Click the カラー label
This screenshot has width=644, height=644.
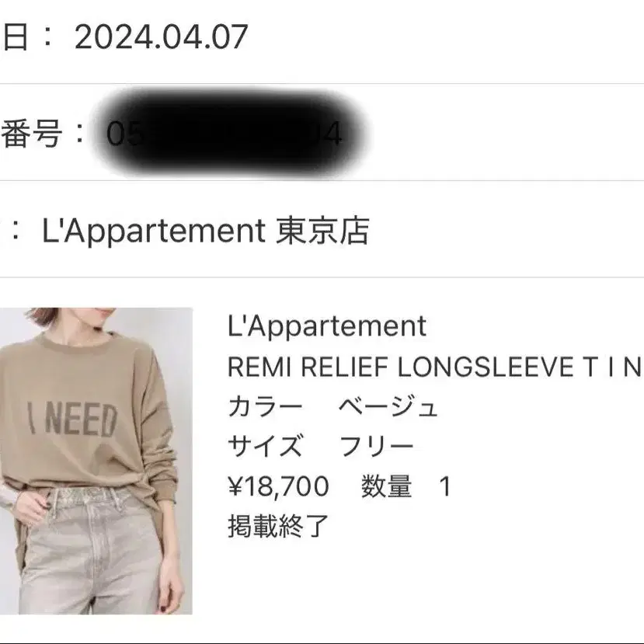(265, 406)
